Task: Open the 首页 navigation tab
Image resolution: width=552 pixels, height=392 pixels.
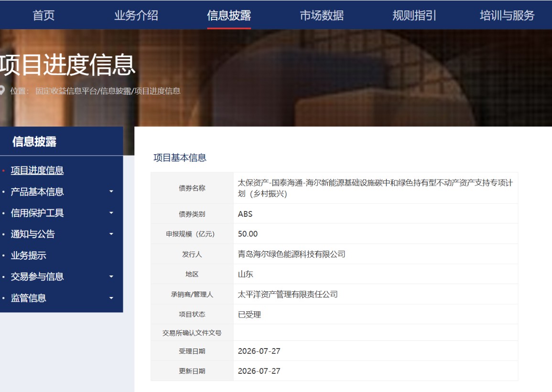Action: pos(43,15)
